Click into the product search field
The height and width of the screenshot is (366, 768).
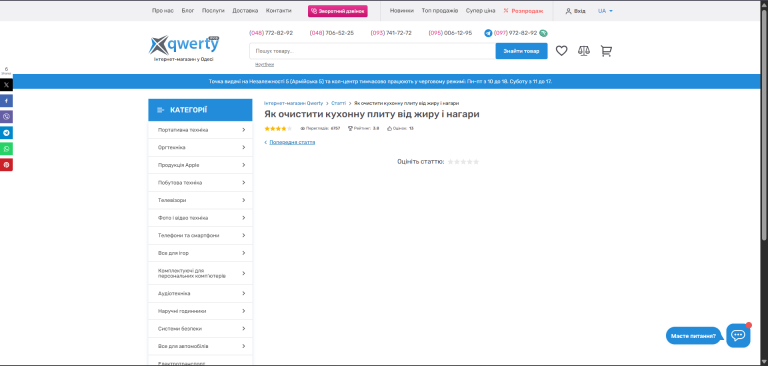(x=373, y=51)
